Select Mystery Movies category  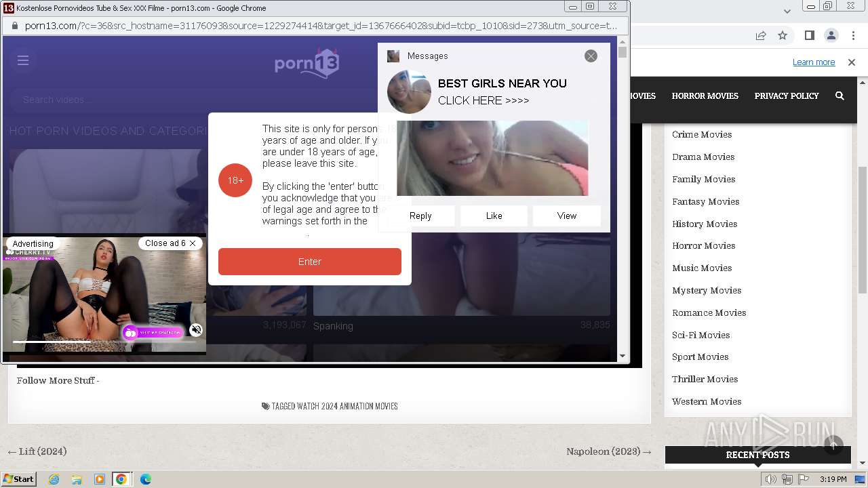point(707,290)
